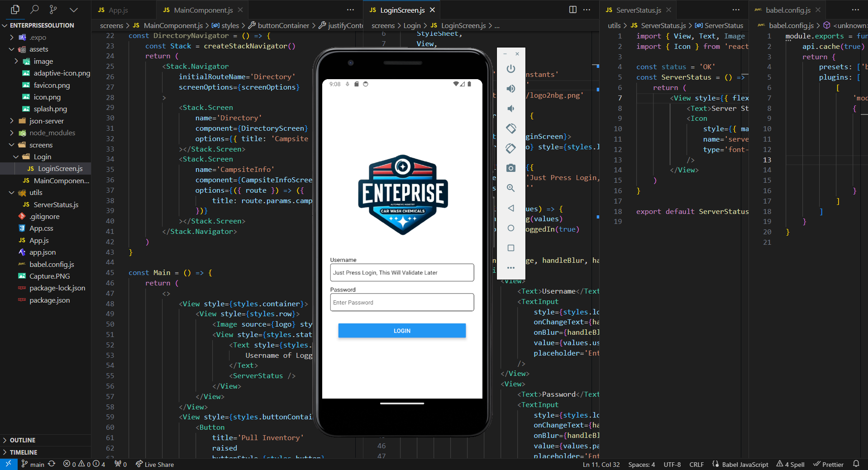
Task: Open the babel.config.js tab
Action: tap(789, 9)
